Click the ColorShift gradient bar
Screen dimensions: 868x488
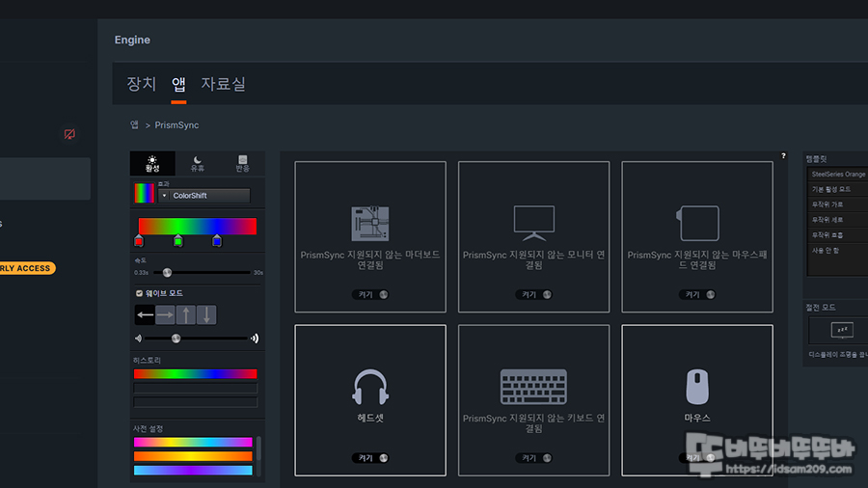pyautogui.click(x=197, y=226)
